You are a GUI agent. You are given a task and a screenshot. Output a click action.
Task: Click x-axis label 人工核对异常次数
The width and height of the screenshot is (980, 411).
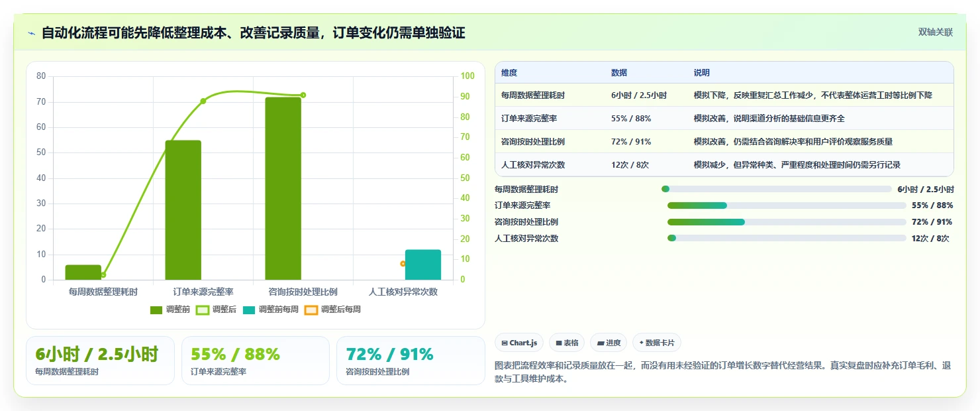click(403, 292)
